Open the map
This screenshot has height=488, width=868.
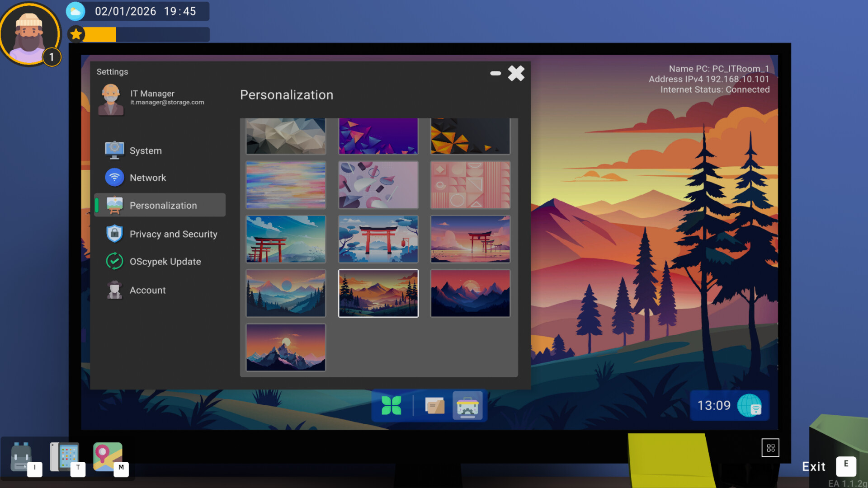pos(108,456)
